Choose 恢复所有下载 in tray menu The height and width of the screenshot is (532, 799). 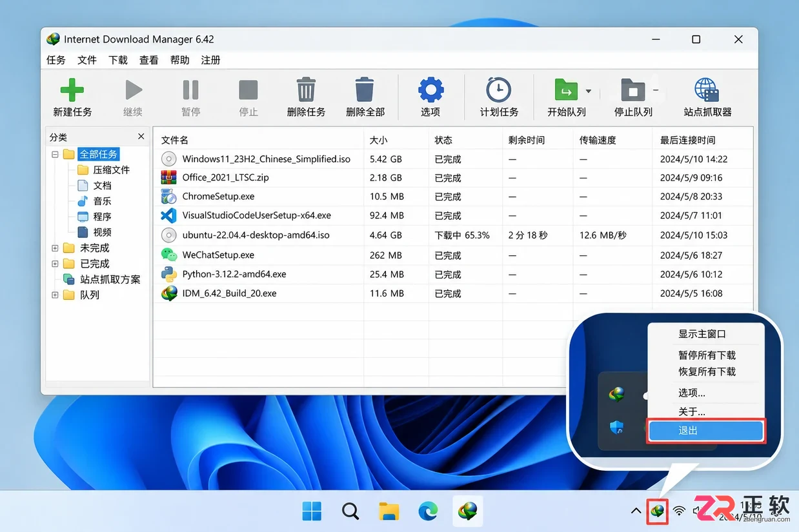[x=706, y=371]
